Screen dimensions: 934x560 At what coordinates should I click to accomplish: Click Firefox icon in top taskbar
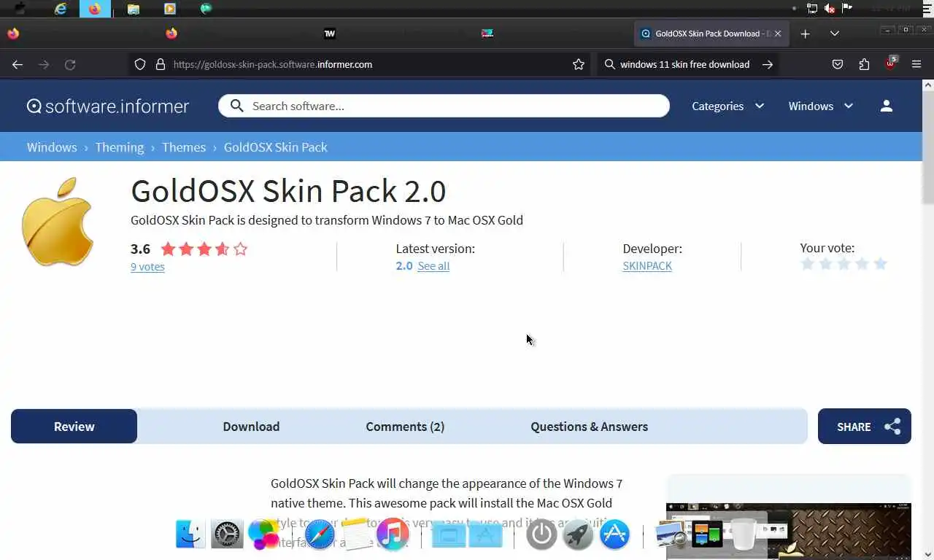pos(95,9)
